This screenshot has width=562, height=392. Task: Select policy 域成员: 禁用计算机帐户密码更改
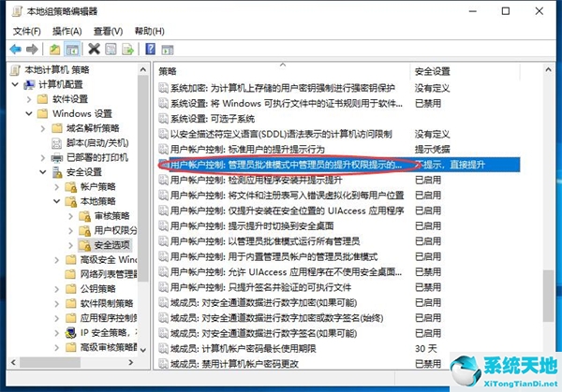234,364
